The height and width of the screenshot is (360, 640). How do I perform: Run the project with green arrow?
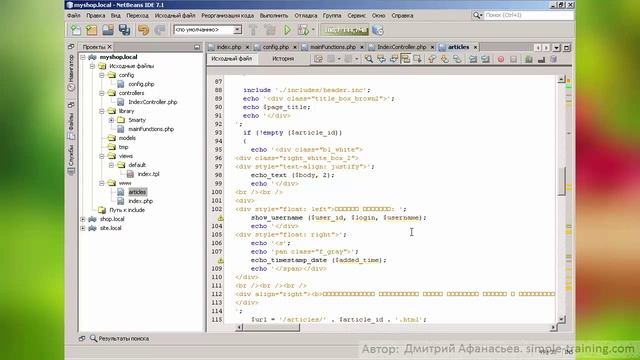coord(287,30)
